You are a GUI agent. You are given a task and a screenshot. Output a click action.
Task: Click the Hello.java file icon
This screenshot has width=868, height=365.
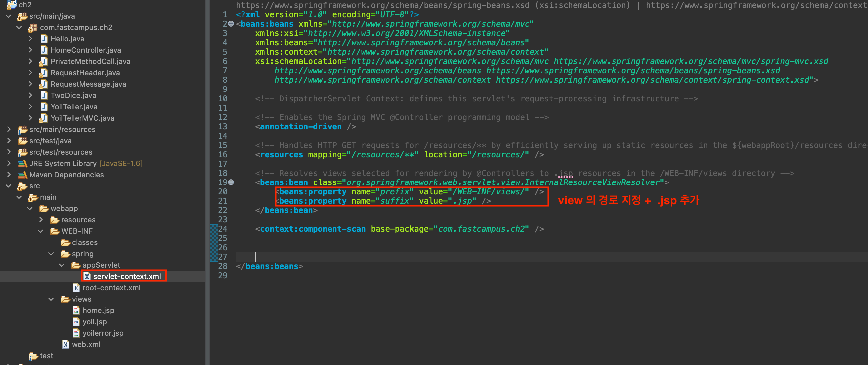(x=44, y=39)
